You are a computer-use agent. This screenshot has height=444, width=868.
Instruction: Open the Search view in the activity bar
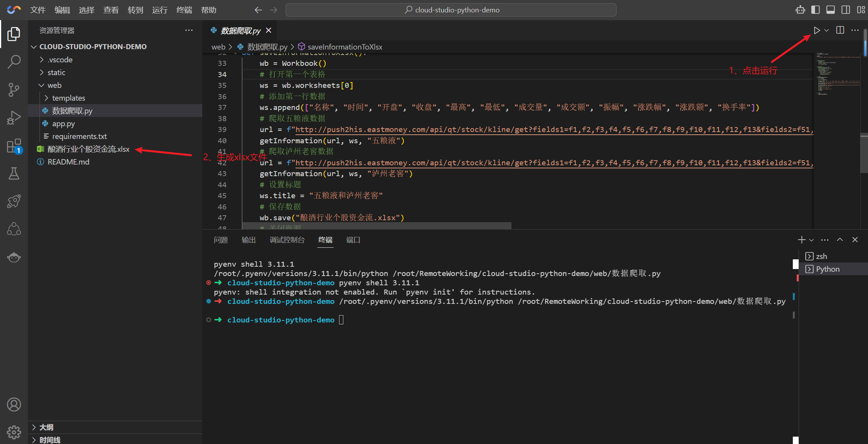[14, 62]
